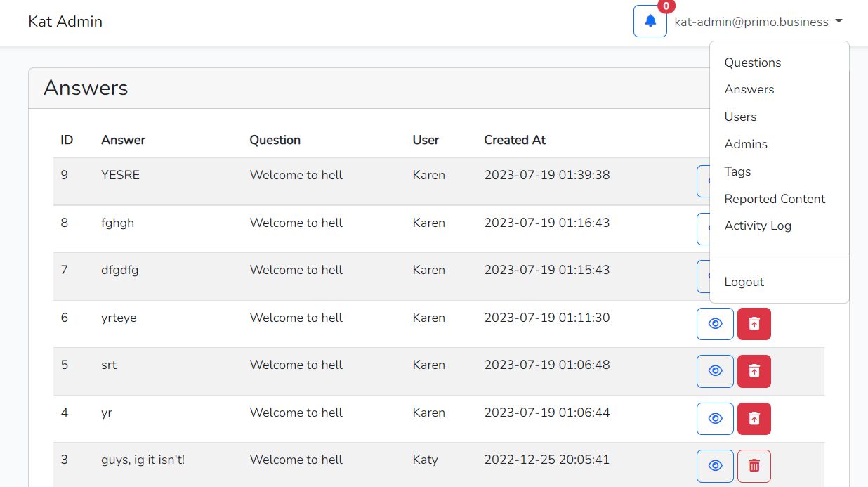868x487 pixels.
Task: Open Answers in the dropdown menu
Action: (749, 89)
